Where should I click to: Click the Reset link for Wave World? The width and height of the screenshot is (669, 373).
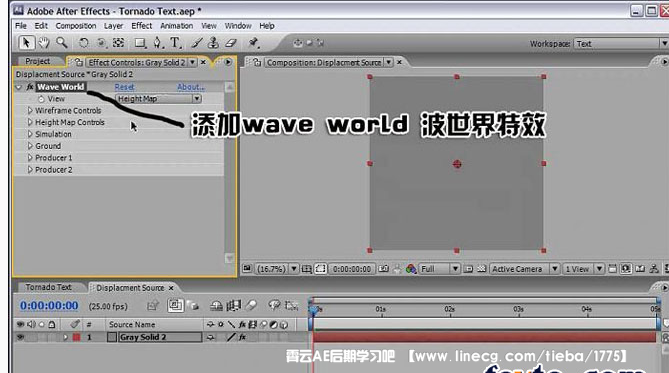[124, 87]
